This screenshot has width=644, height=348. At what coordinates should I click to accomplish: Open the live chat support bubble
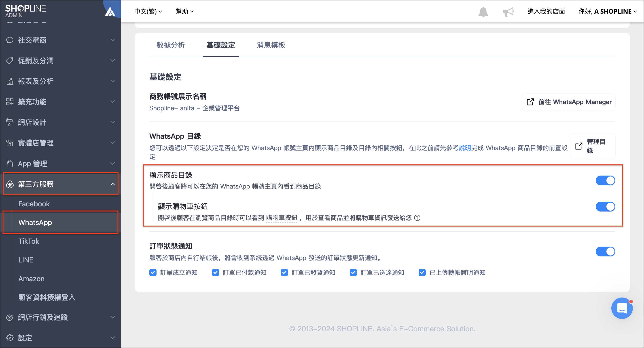point(622,308)
